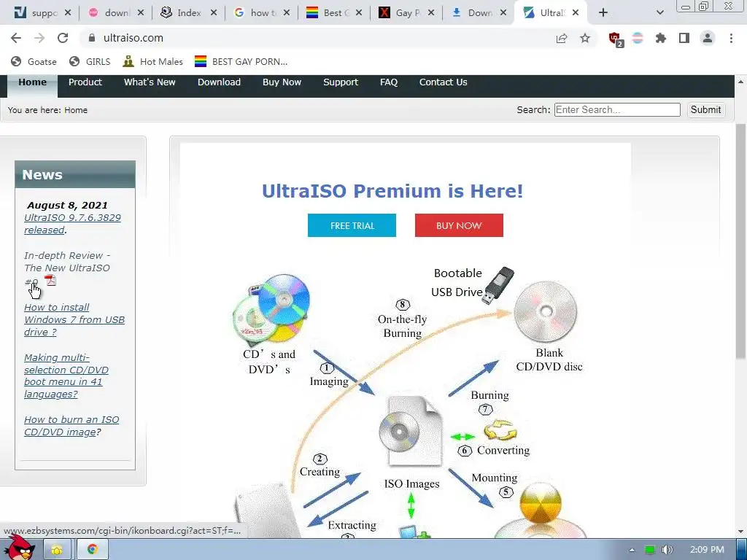
Task: Switch to the 'suppo' tab
Action: coord(36,13)
